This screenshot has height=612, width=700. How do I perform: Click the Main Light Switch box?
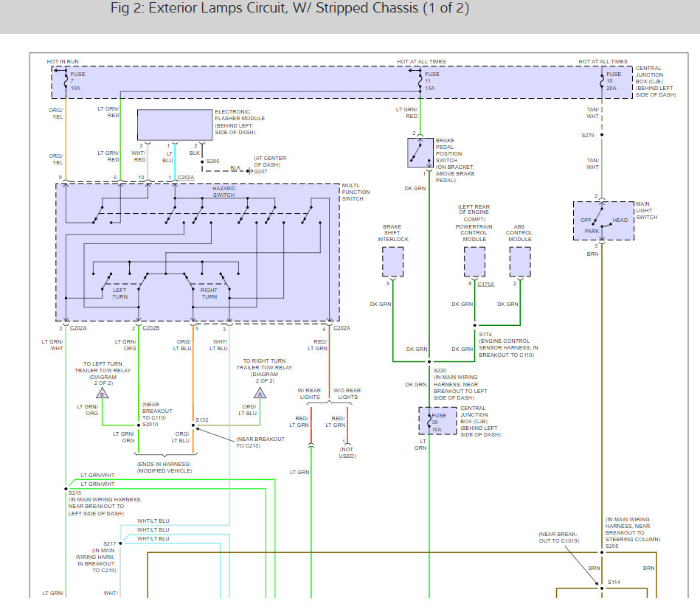(x=603, y=221)
